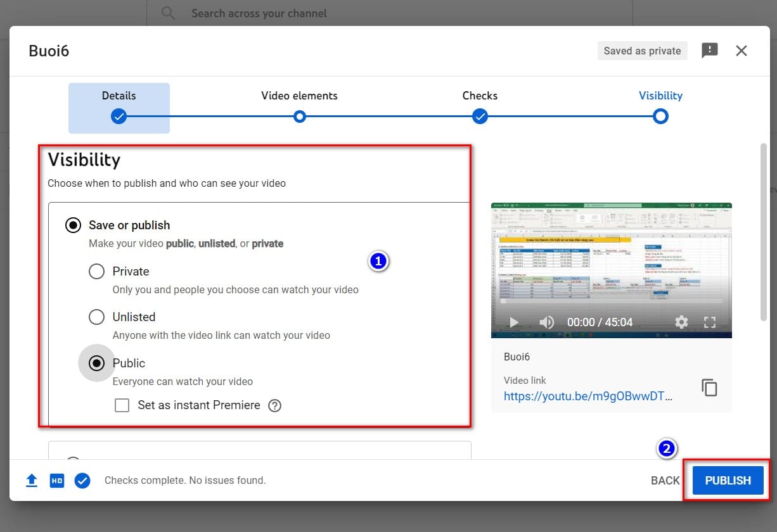The height and width of the screenshot is (532, 777).
Task: Click the dialog vertical scrollbar
Action: tap(764, 232)
